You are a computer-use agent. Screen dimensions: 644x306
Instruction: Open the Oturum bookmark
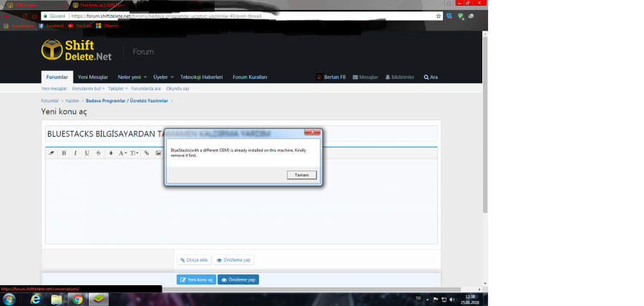click(107, 26)
